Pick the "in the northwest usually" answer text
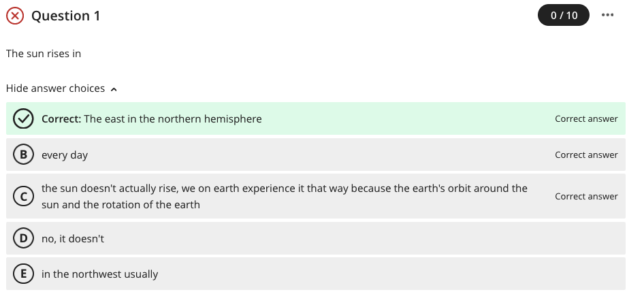 pos(99,274)
